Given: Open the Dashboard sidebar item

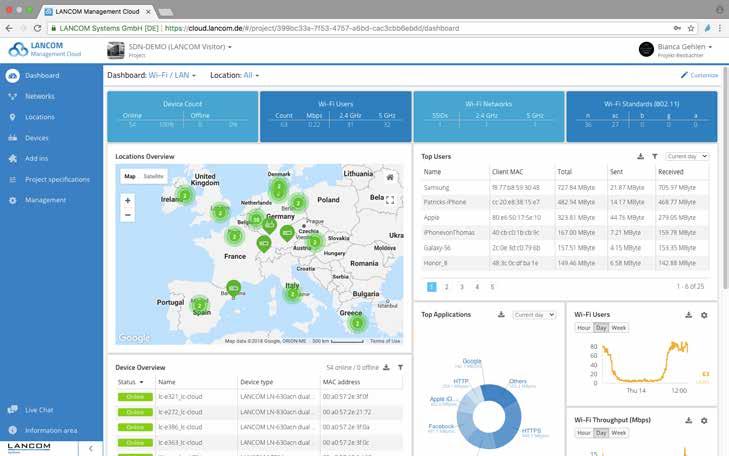Looking at the screenshot, I should [x=42, y=75].
